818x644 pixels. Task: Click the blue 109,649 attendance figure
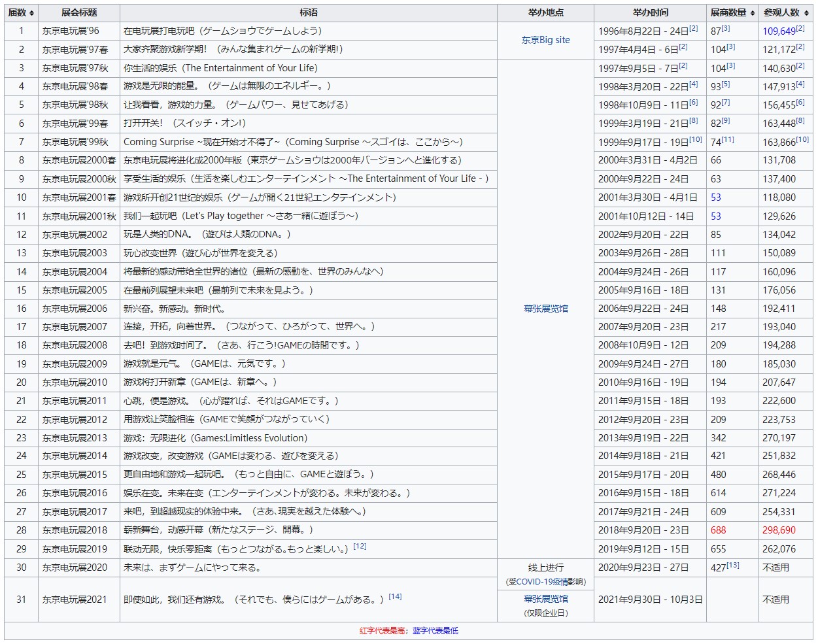[778, 31]
